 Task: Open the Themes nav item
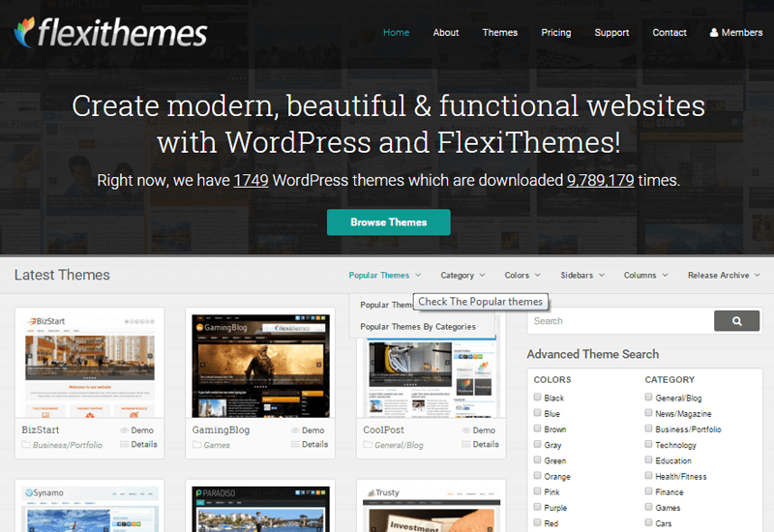[x=499, y=33]
